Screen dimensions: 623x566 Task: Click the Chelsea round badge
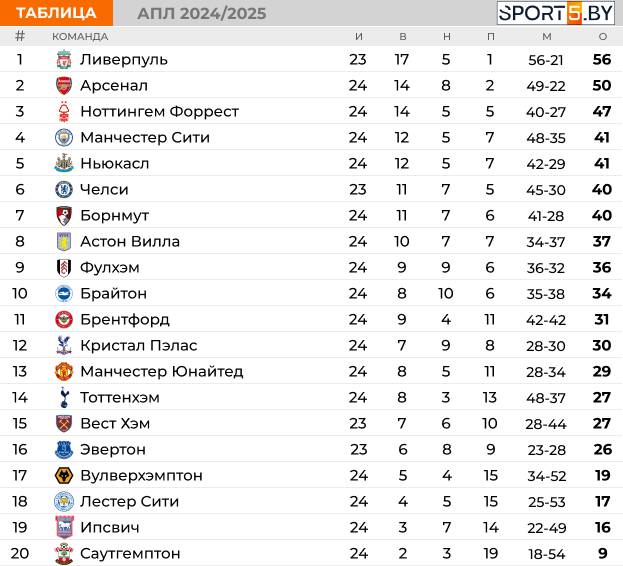click(64, 189)
